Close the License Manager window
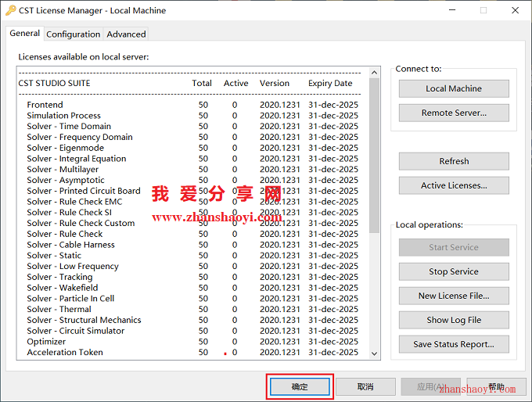 click(x=515, y=10)
